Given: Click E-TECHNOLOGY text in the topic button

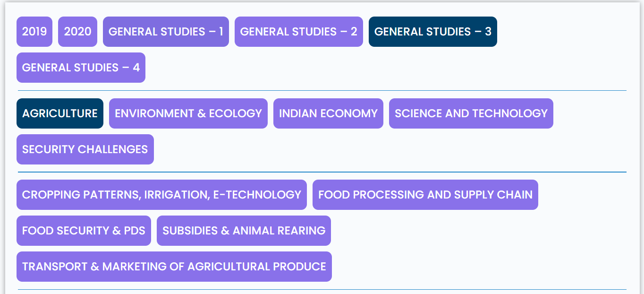Looking at the screenshot, I should click(x=257, y=195).
